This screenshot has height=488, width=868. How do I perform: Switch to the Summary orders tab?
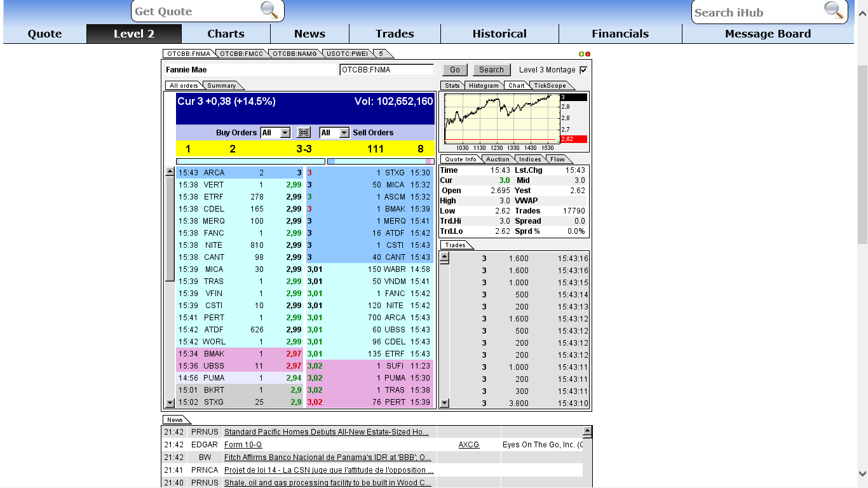[222, 86]
